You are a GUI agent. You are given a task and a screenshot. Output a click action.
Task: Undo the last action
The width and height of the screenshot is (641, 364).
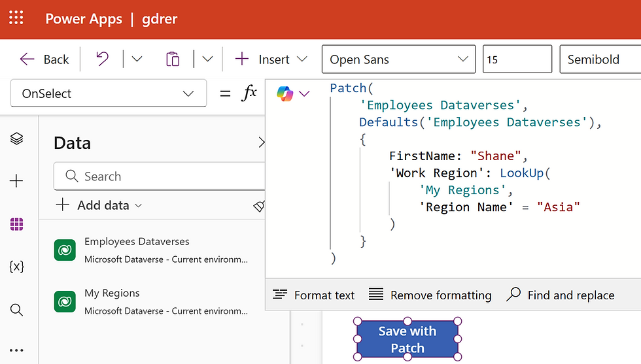[102, 59]
